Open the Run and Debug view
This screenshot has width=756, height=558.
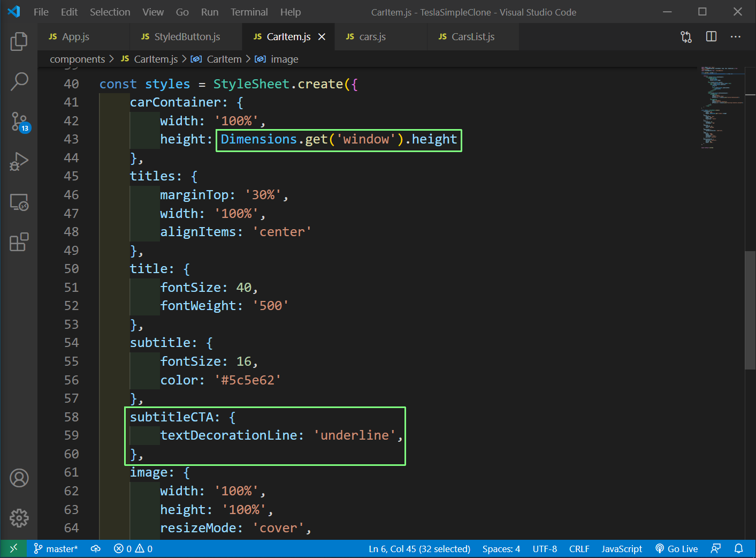[19, 162]
